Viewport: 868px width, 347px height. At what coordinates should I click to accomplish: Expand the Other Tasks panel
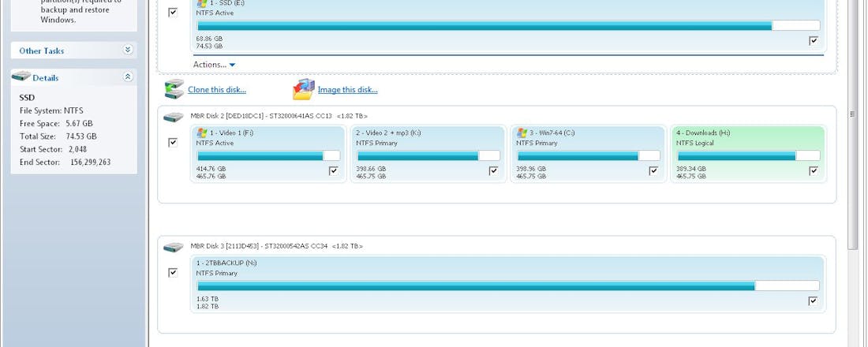coord(128,50)
